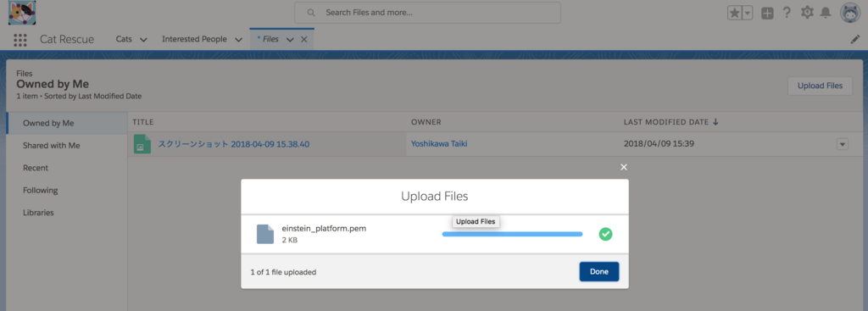
Task: Open the Favorites star icon
Action: (734, 13)
